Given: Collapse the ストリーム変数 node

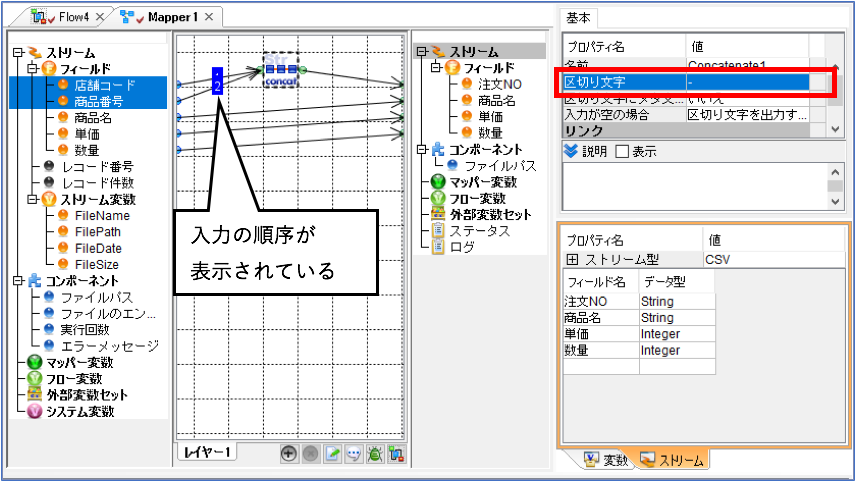Looking at the screenshot, I should tap(32, 199).
